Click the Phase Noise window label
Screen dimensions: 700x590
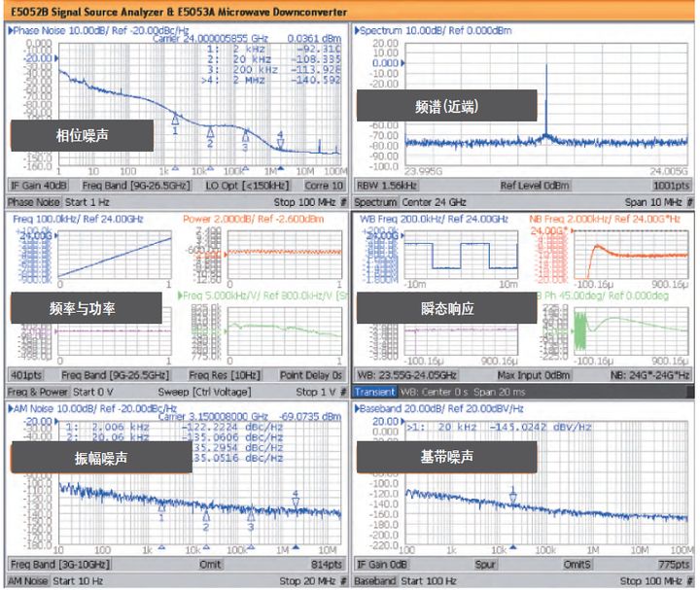(34, 202)
